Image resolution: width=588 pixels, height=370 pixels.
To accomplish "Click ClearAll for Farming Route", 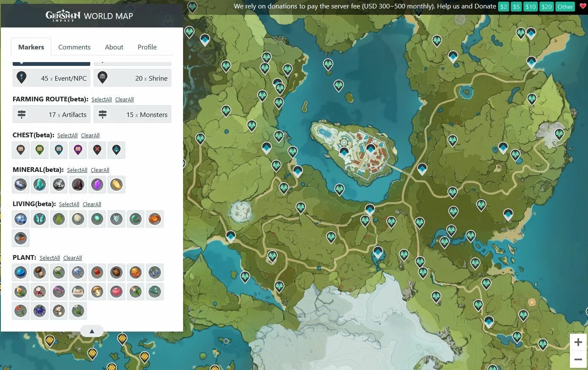I will (x=124, y=99).
